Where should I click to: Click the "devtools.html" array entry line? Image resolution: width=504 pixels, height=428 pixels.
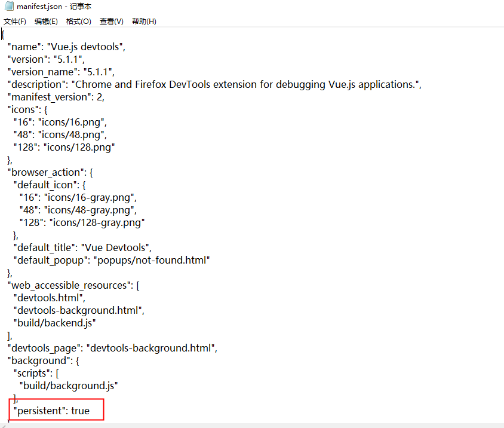[x=50, y=298]
